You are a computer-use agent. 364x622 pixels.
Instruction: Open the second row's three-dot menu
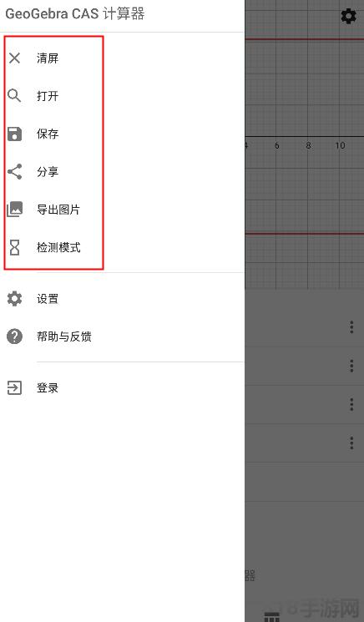[x=351, y=366]
